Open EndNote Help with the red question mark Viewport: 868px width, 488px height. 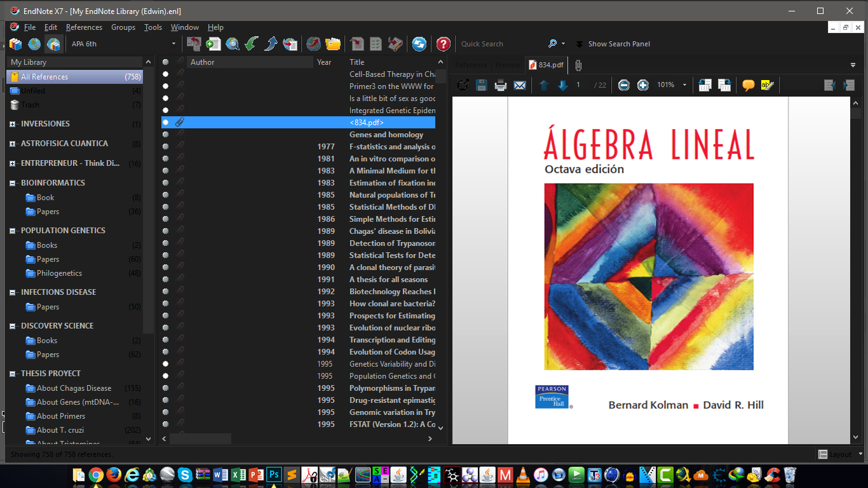coord(444,44)
